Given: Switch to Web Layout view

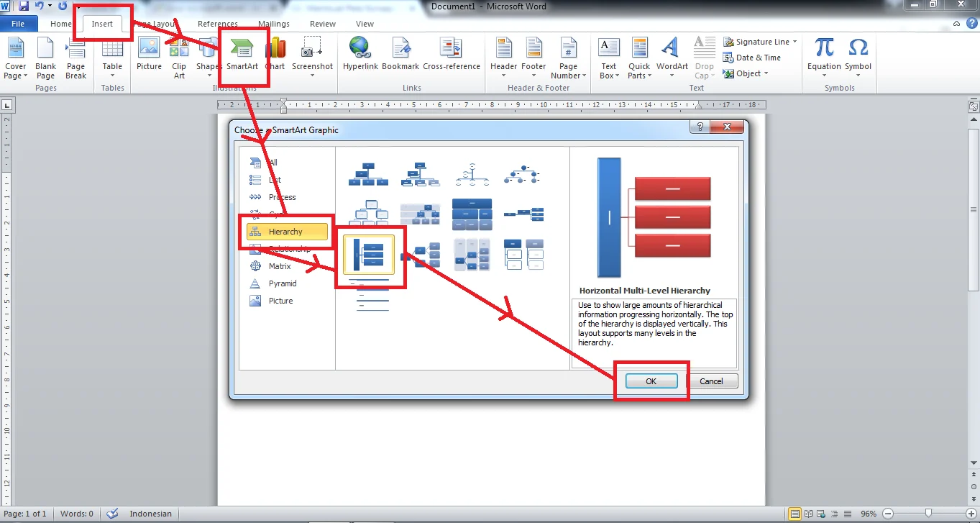Looking at the screenshot, I should [x=821, y=514].
